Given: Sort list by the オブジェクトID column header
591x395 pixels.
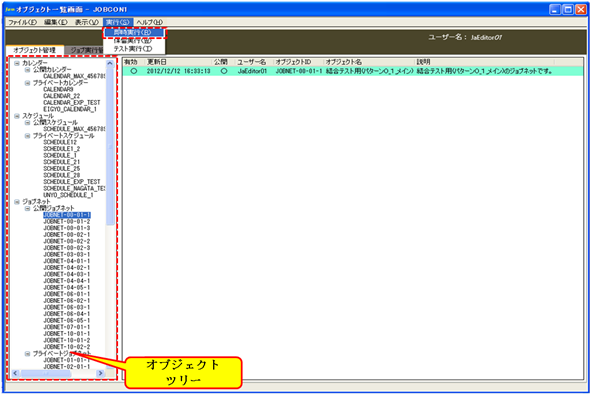Looking at the screenshot, I should [299, 62].
